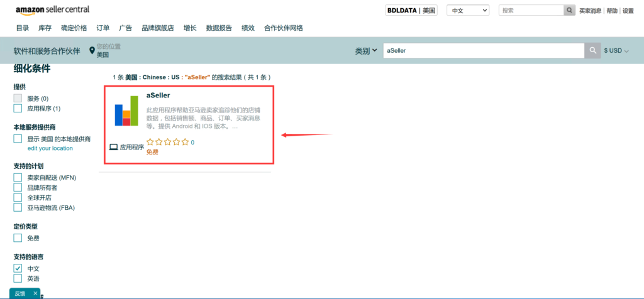Click the 软件和服务合作伙伴 heading link

tap(47, 51)
